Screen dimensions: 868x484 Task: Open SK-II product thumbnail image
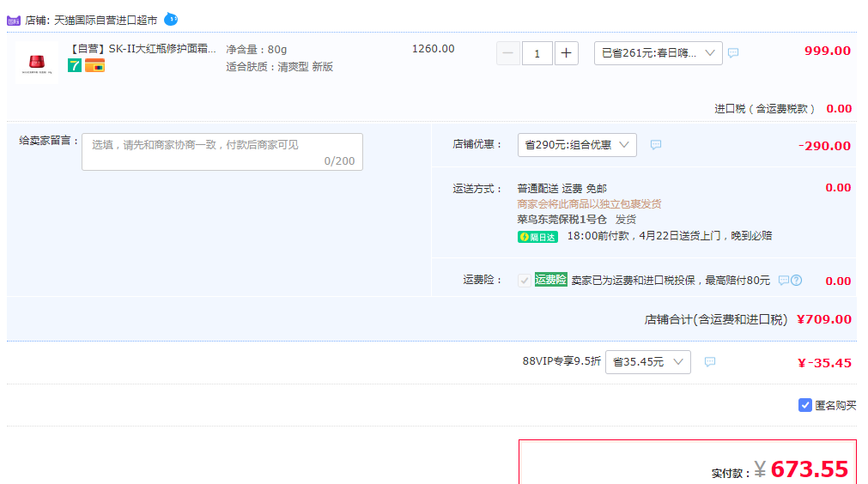click(37, 62)
